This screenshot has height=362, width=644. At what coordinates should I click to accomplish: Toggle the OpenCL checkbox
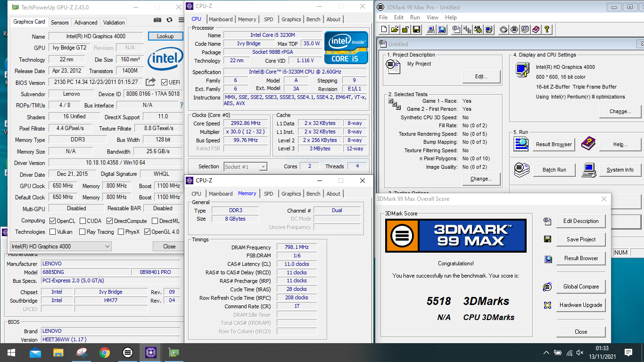click(x=53, y=221)
